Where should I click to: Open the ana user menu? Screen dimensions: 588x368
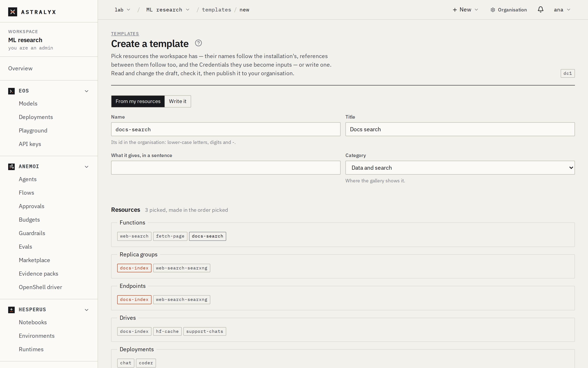[x=562, y=10]
